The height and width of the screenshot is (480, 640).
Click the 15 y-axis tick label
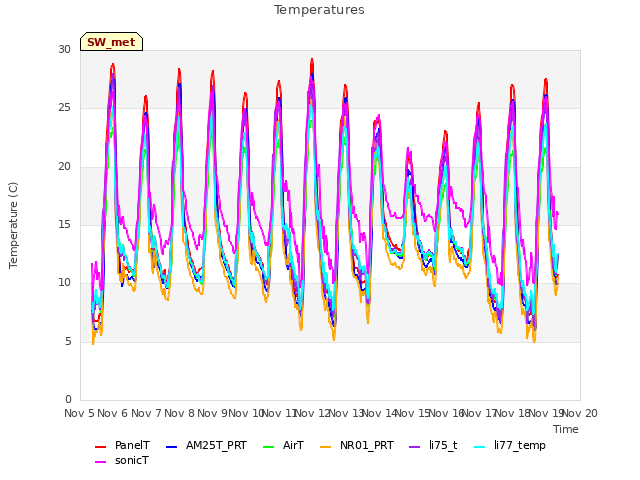pyautogui.click(x=64, y=224)
